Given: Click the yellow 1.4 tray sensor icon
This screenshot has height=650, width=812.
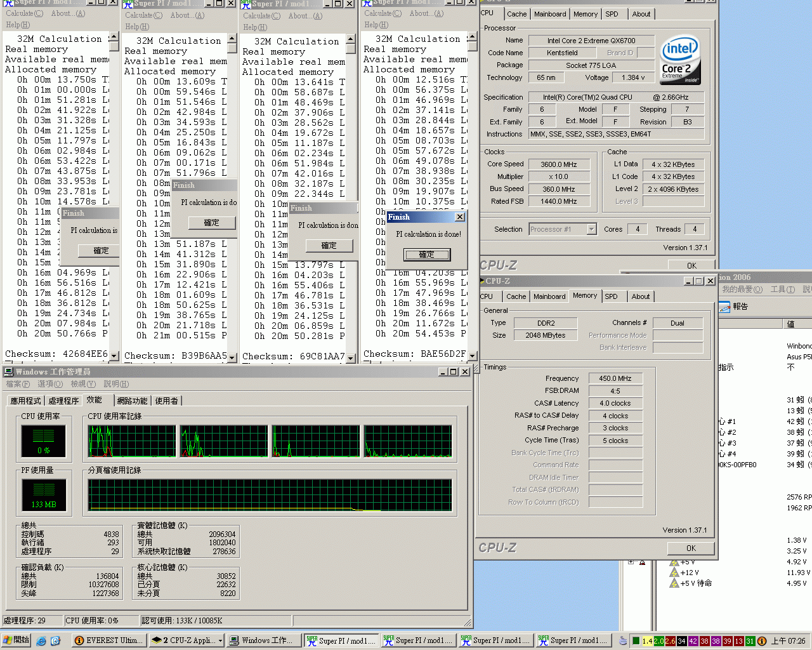Looking at the screenshot, I should click(647, 641).
